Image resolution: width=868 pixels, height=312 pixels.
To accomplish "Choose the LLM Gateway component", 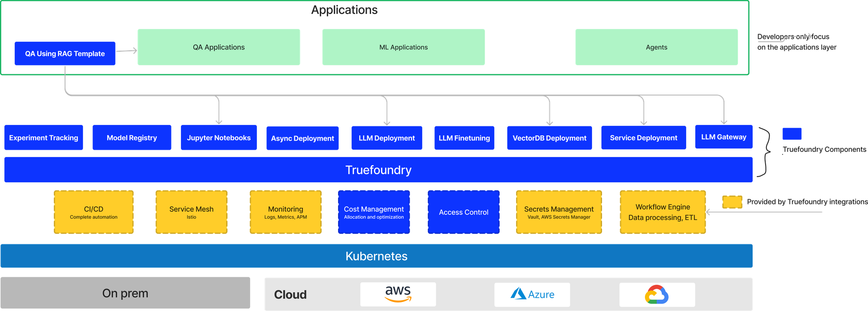I will 723,137.
